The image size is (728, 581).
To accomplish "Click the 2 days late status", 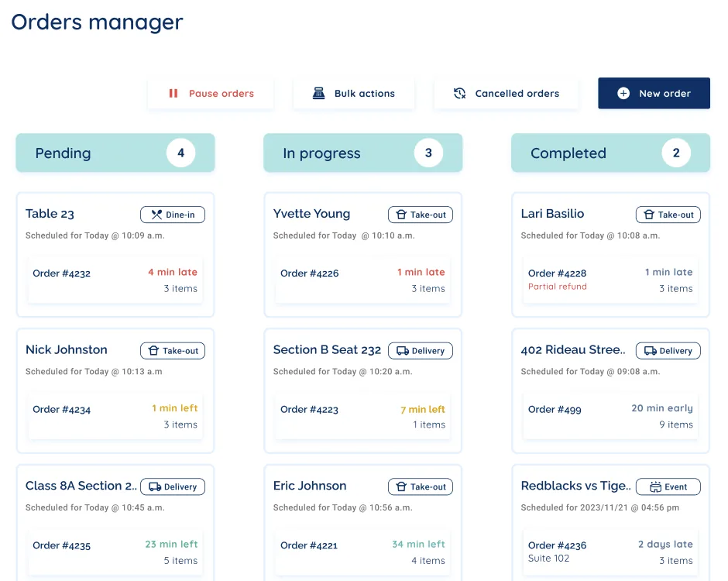I will [665, 545].
